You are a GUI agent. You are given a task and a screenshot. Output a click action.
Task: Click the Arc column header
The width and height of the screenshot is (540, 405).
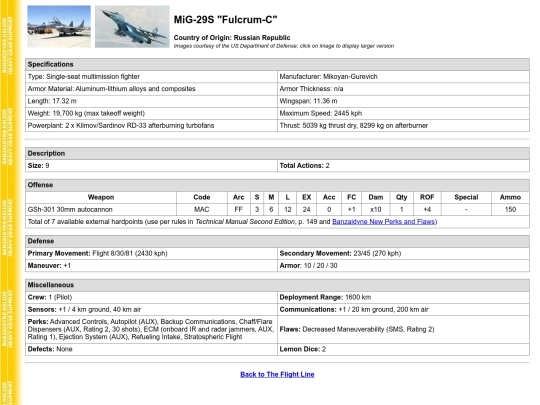238,197
